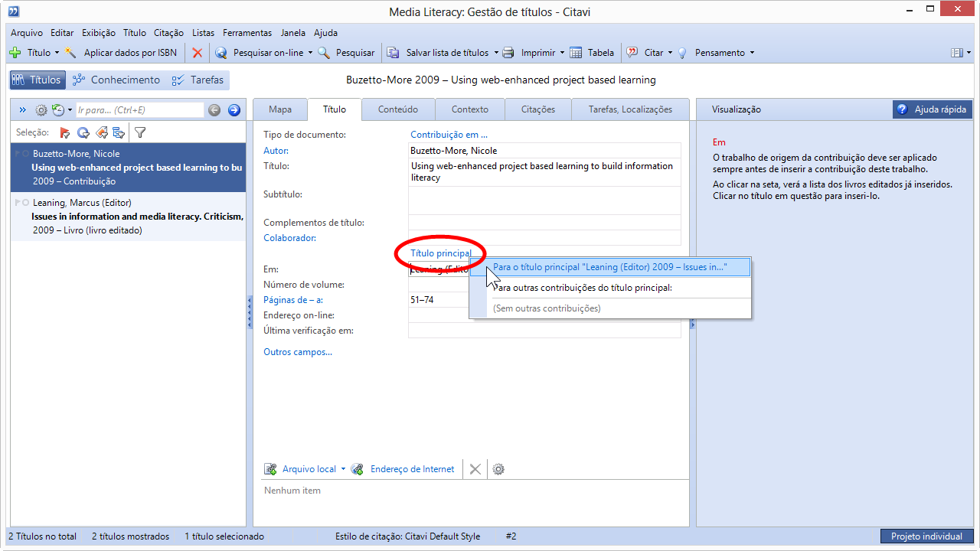
Task: Click the layout panel icon at toolbar right
Action: (x=956, y=53)
